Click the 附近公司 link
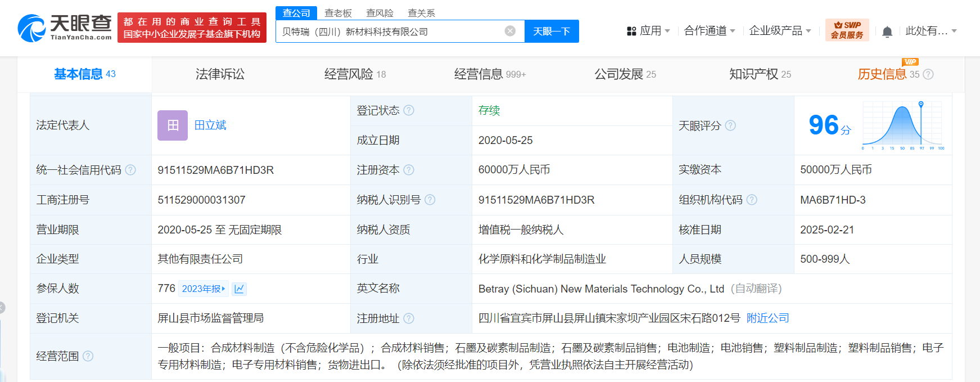Screen dimensions: 980x382 (x=767, y=318)
